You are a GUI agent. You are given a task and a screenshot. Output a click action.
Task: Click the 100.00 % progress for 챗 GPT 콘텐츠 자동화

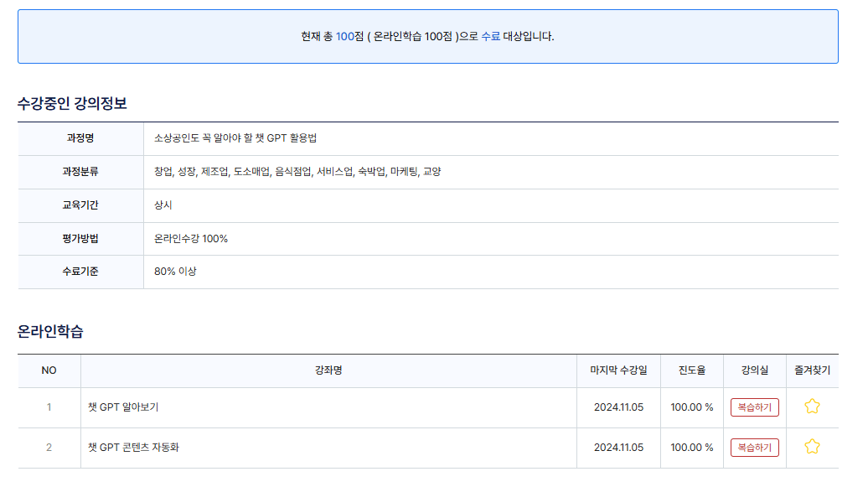692,448
